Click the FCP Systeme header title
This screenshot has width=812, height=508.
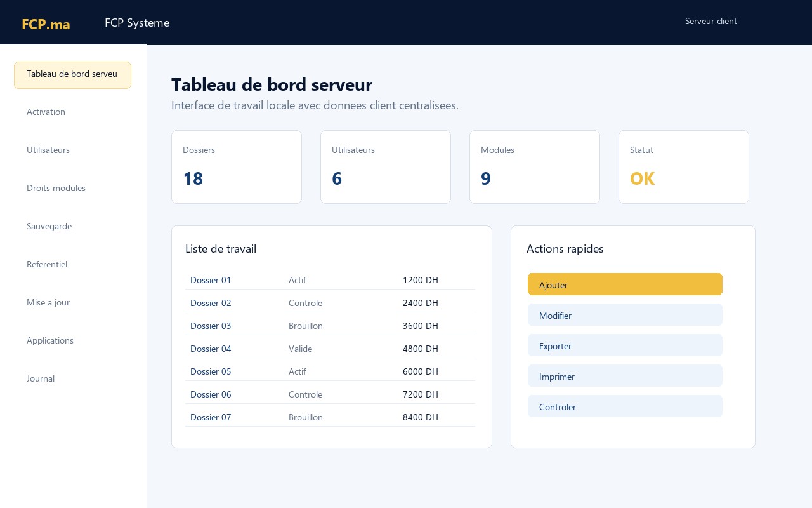pos(137,23)
